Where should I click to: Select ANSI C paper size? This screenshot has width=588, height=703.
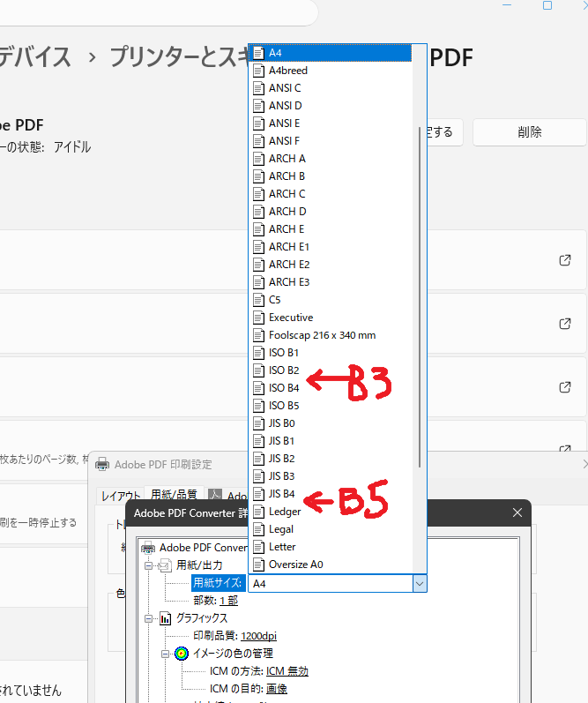tap(331, 88)
